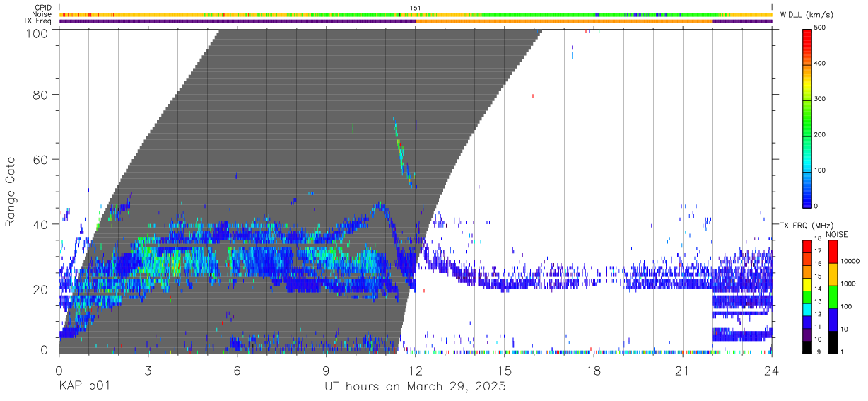The image size is (868, 401).
Task: Click the TX frequency color legend bar
Action: pos(807,297)
